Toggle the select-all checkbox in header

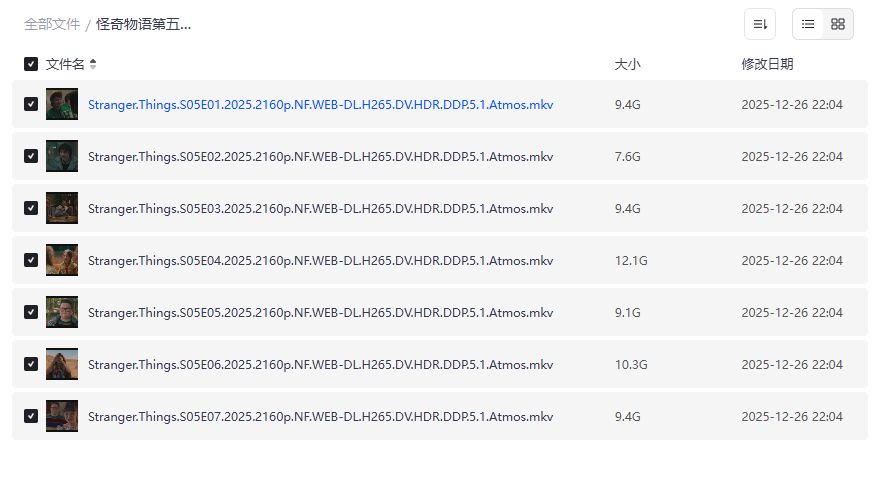coord(31,64)
